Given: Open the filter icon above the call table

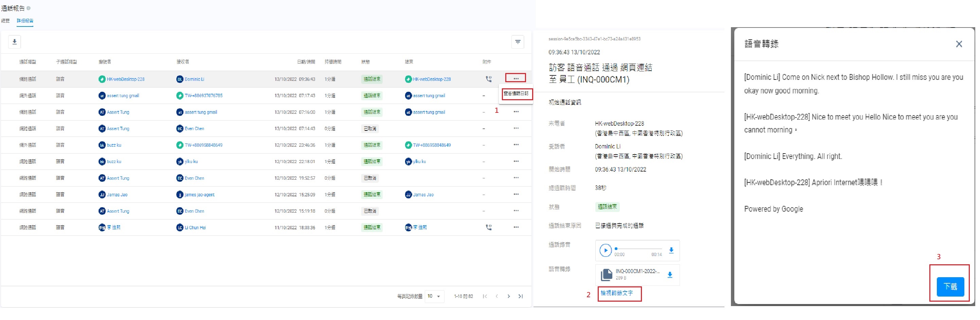Looking at the screenshot, I should pos(518,42).
